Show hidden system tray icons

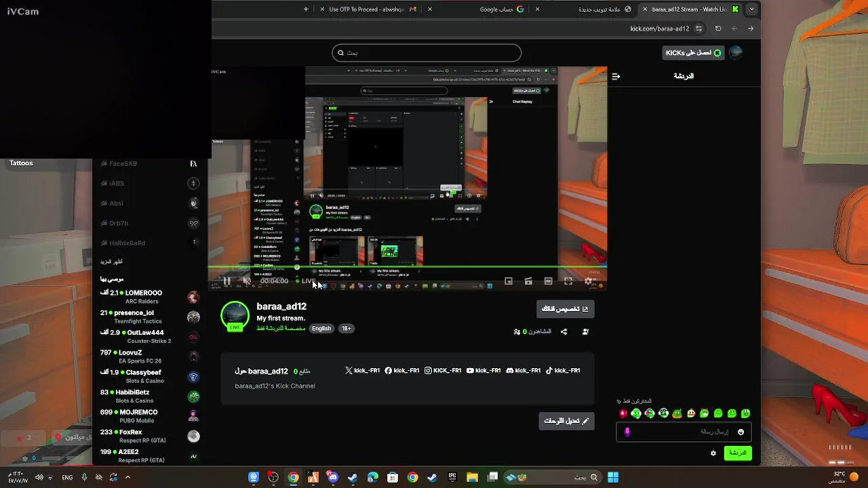[x=127, y=477]
